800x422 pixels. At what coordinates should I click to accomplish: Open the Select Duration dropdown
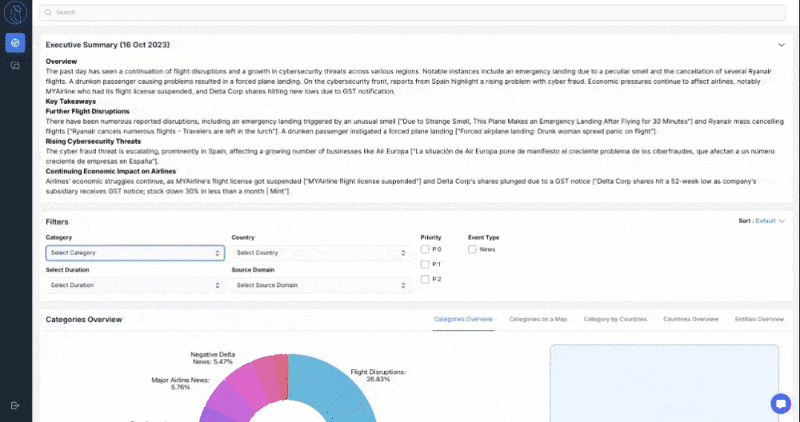point(135,285)
